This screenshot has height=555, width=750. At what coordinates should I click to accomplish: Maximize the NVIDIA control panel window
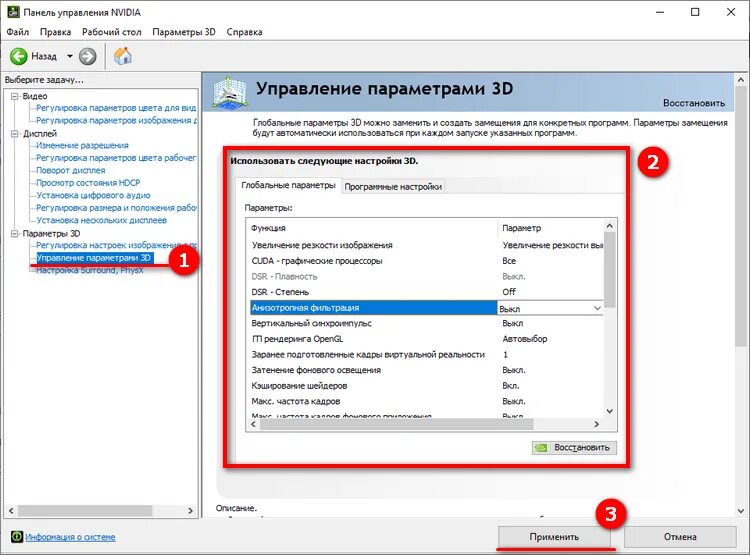tap(695, 12)
